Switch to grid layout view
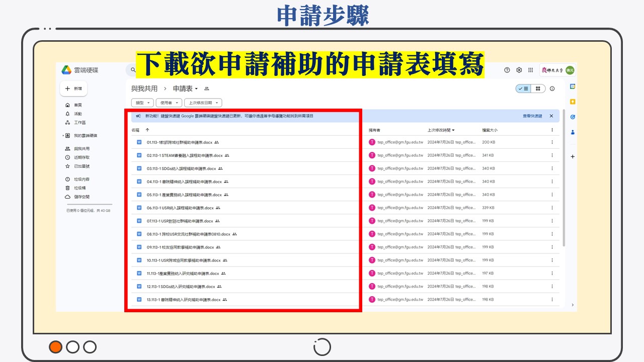The image size is (644, 362). point(538,88)
